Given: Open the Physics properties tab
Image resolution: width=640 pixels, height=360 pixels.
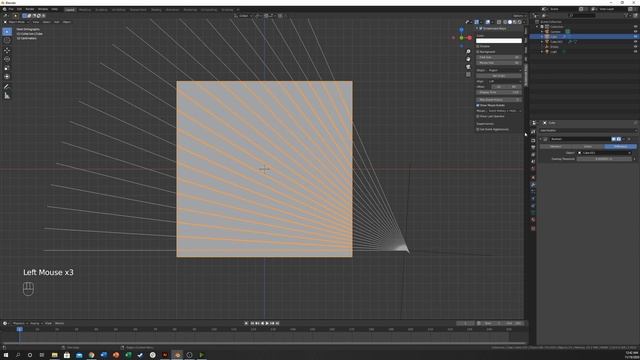Looking at the screenshot, I should (533, 199).
